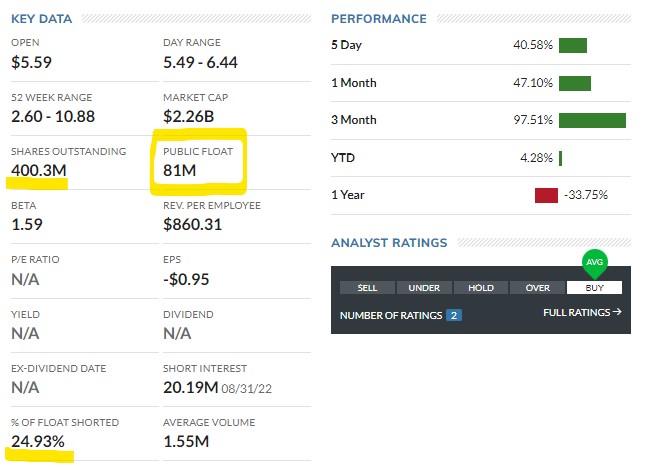
Task: Select the SELL rating segment
Action: (367, 288)
